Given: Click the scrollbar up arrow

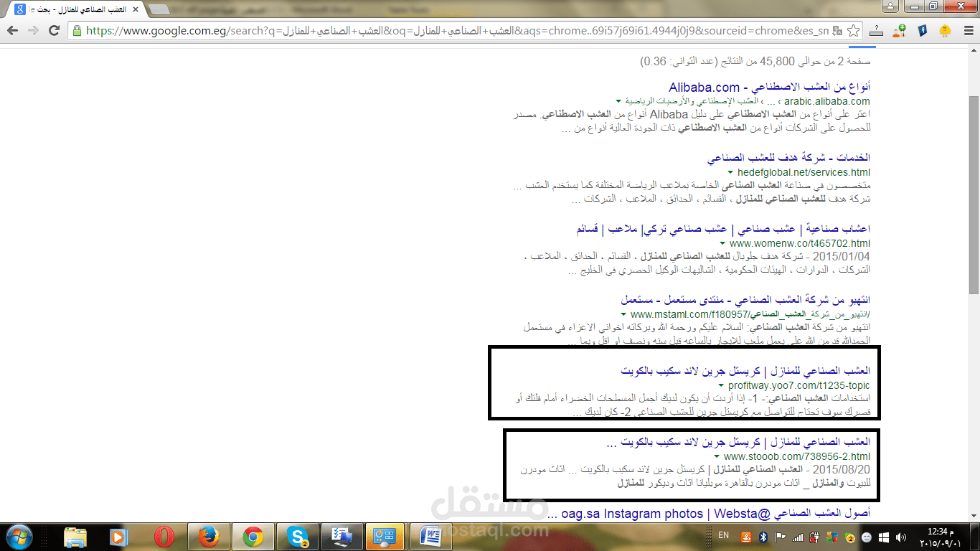Looking at the screenshot, I should click(x=974, y=50).
